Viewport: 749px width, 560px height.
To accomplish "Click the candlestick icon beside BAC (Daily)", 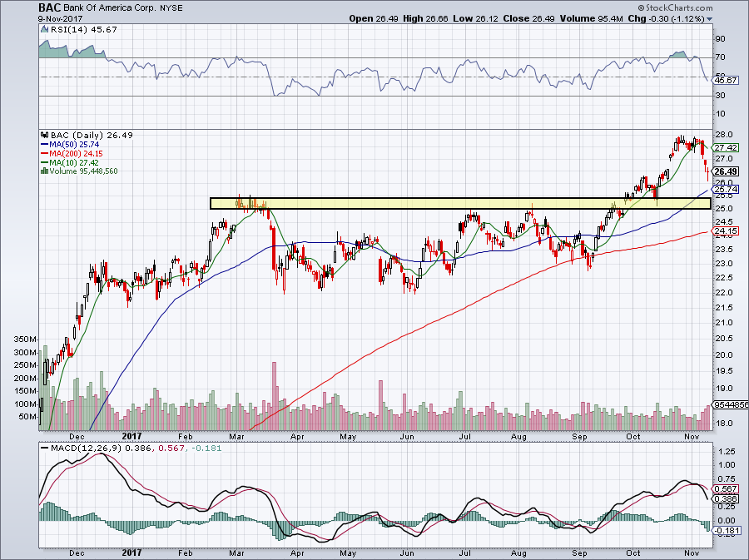I will click(x=45, y=135).
